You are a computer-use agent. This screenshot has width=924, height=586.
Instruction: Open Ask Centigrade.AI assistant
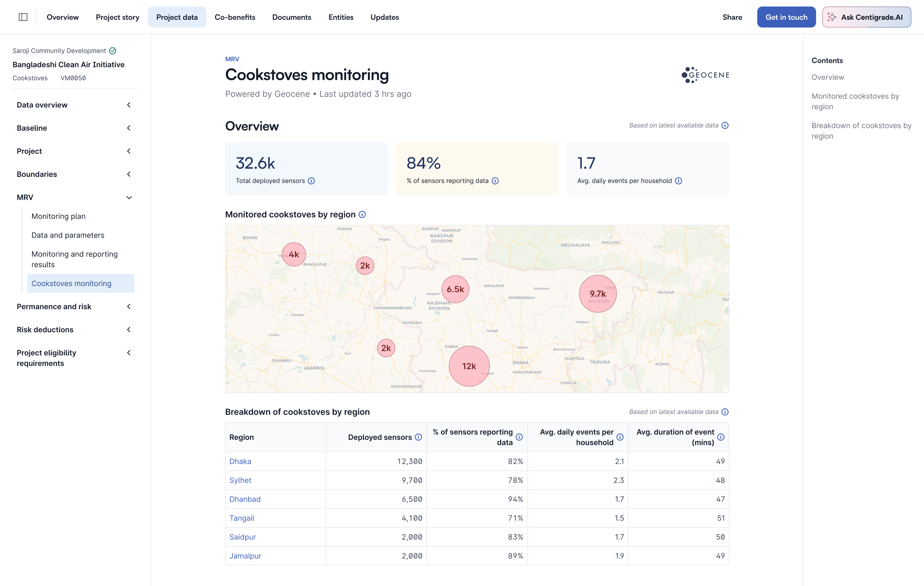(866, 17)
